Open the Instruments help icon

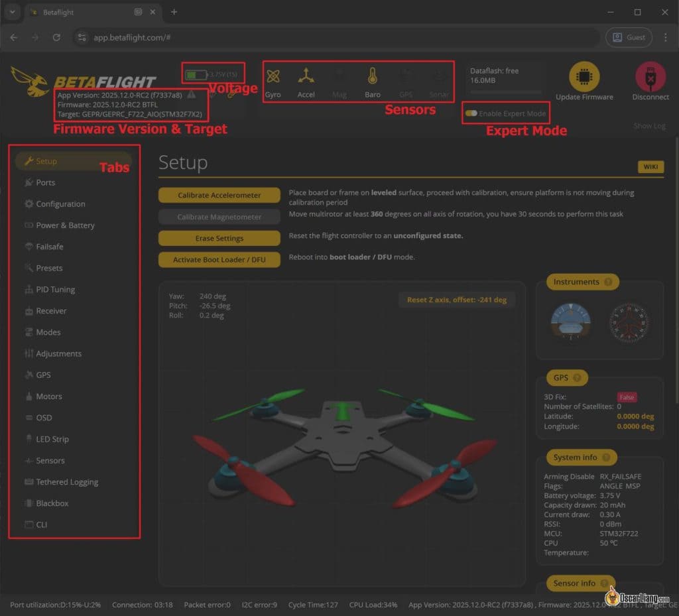click(608, 282)
